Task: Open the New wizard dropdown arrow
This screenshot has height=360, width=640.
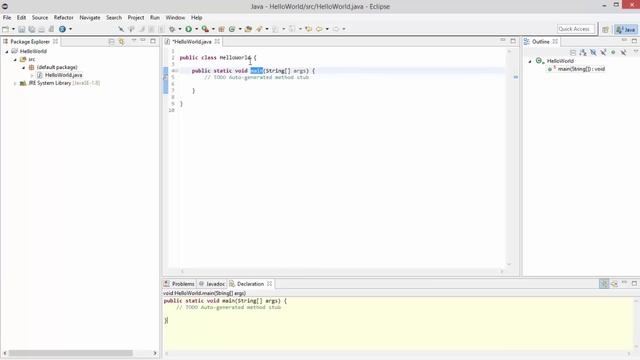Action: tap(13, 29)
